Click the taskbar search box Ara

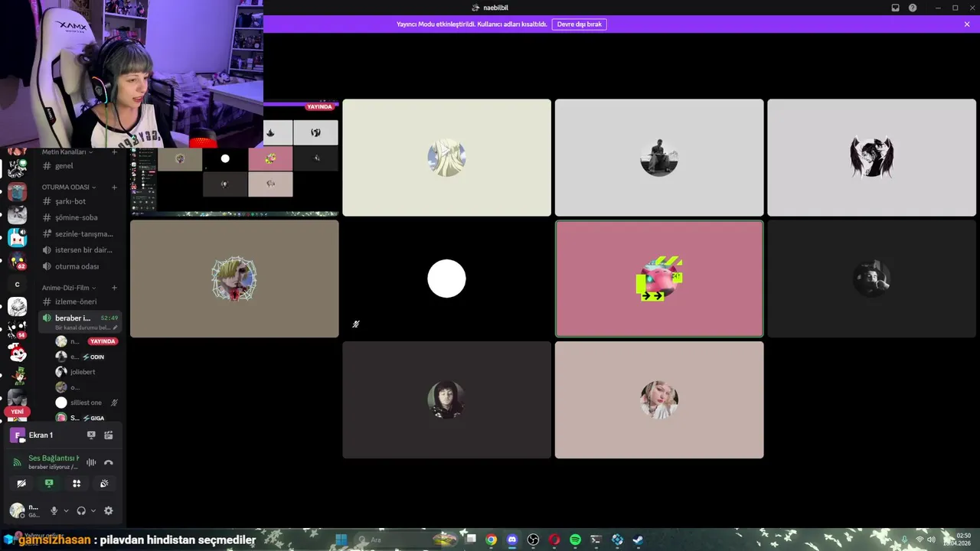tap(406, 540)
